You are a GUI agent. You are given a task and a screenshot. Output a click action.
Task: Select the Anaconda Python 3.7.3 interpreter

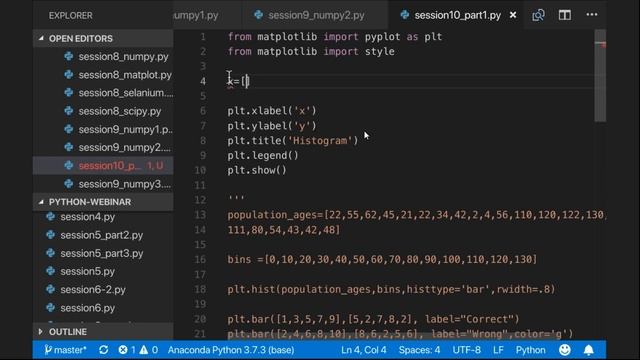click(x=231, y=350)
